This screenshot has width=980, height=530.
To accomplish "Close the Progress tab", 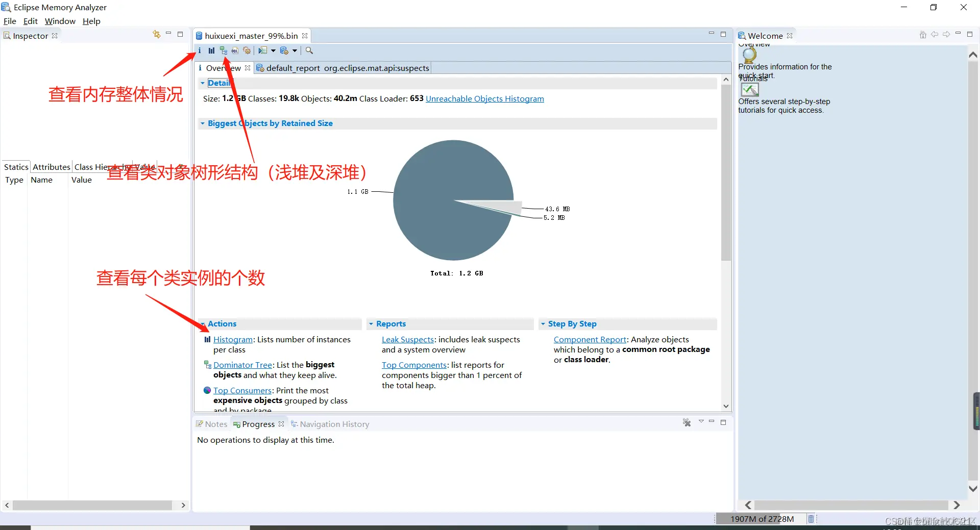I will [281, 424].
